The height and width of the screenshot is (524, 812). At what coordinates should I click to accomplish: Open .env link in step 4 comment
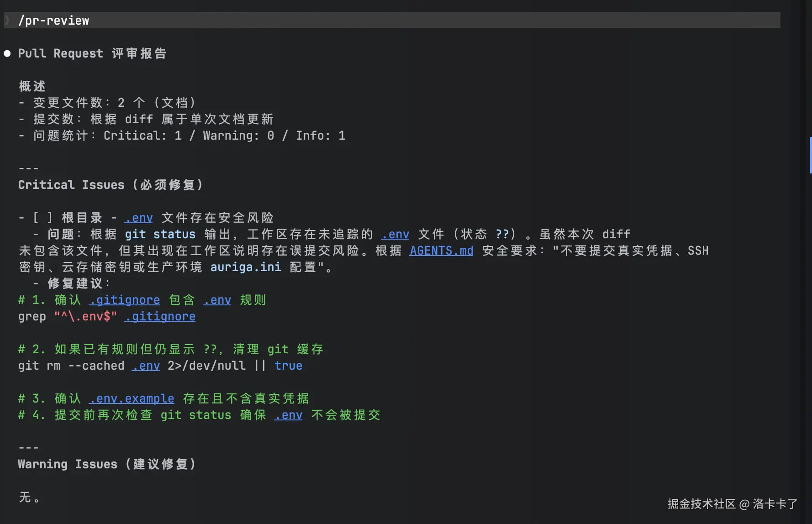(x=288, y=415)
